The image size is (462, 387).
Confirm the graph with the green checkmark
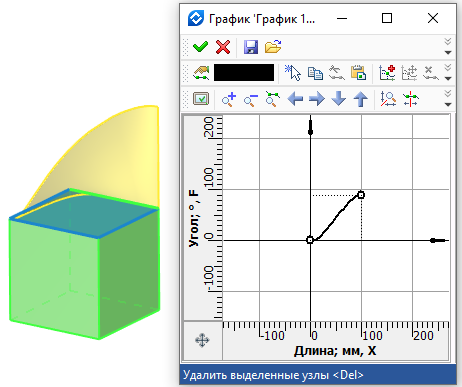pos(200,47)
